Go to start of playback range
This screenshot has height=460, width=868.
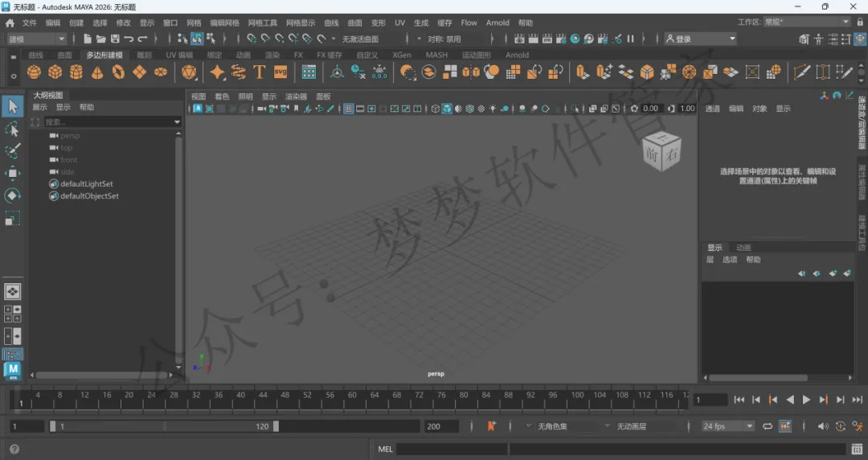point(739,400)
